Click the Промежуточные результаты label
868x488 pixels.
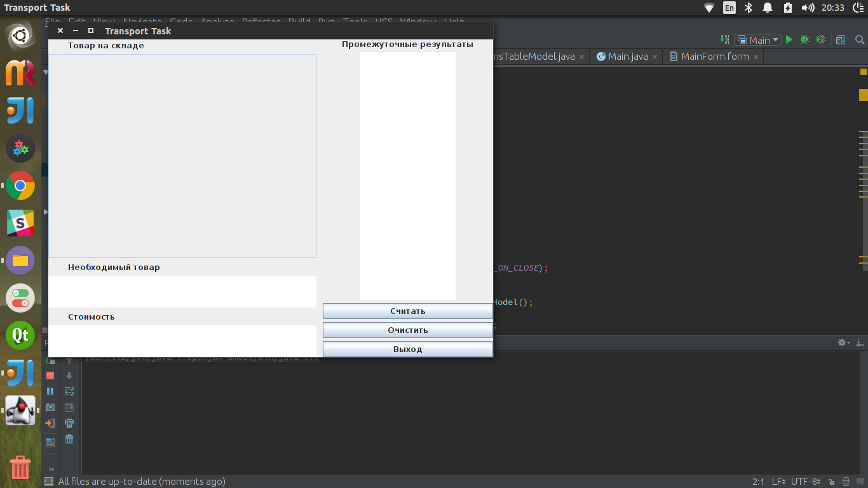(407, 44)
